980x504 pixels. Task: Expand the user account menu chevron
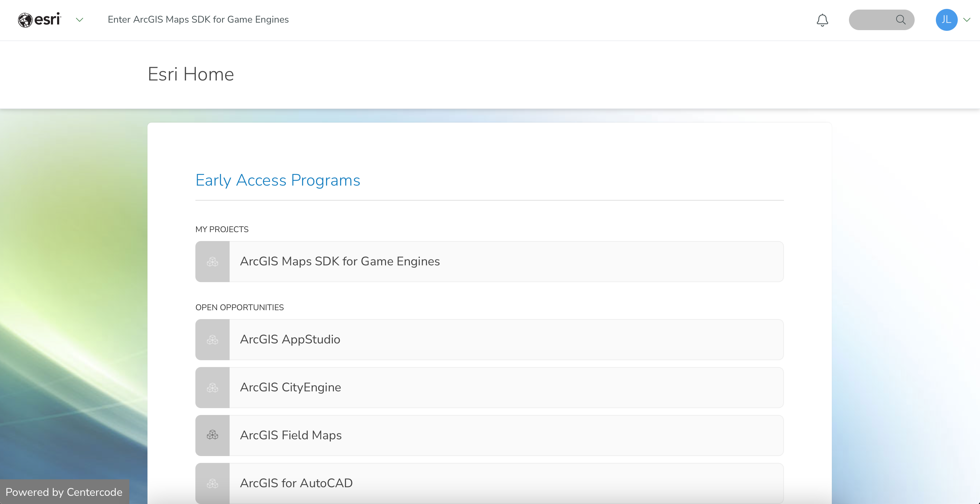tap(967, 20)
